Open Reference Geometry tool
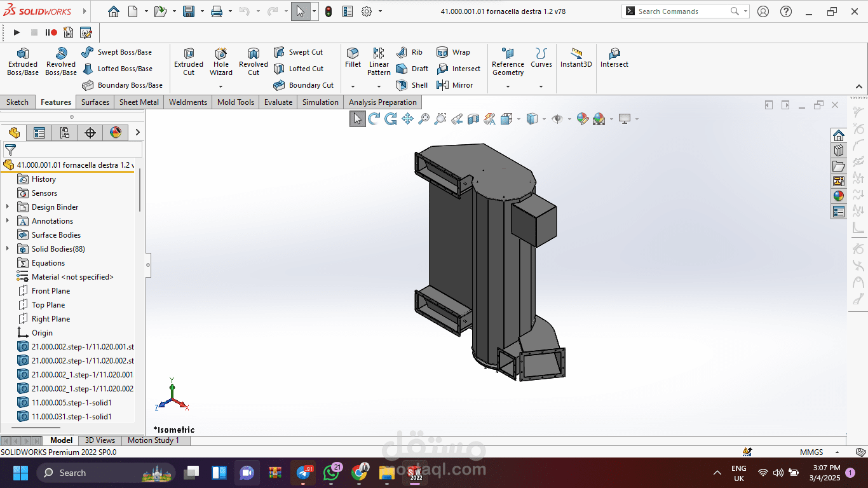This screenshot has height=488, width=868. [508, 62]
